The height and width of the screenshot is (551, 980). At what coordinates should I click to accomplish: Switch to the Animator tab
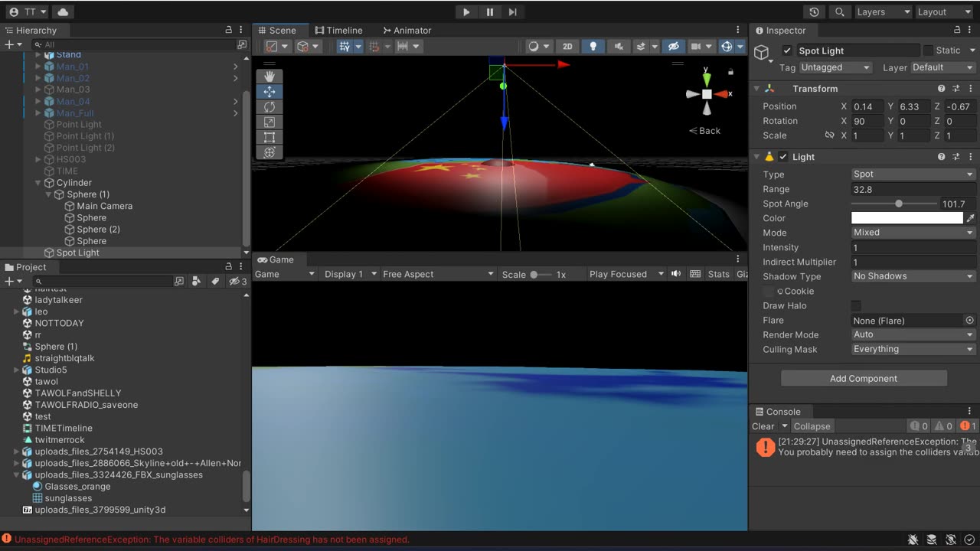tap(407, 31)
